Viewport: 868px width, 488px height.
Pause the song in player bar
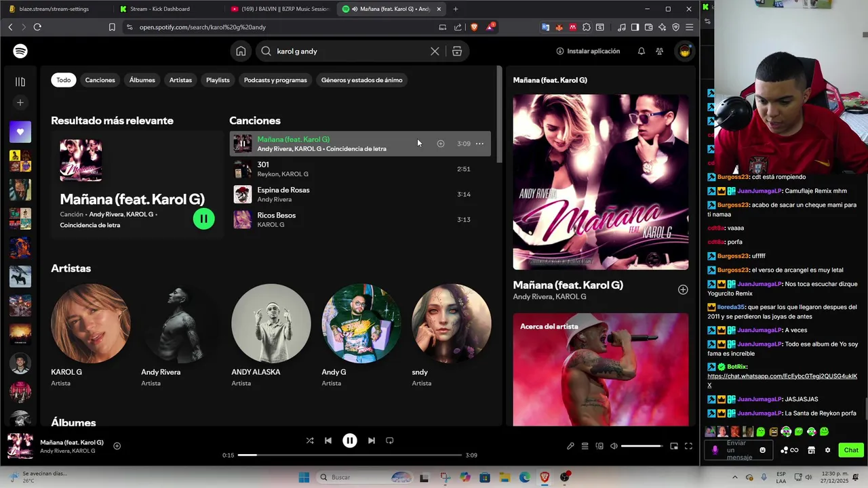click(350, 441)
